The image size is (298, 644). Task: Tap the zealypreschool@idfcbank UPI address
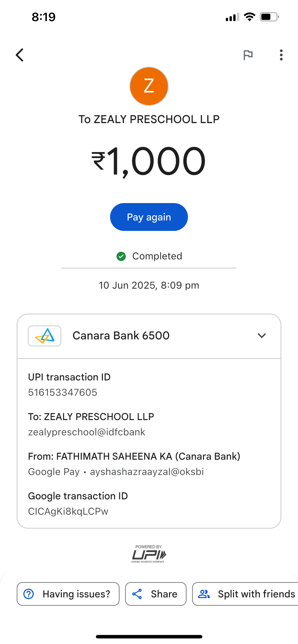click(x=87, y=432)
